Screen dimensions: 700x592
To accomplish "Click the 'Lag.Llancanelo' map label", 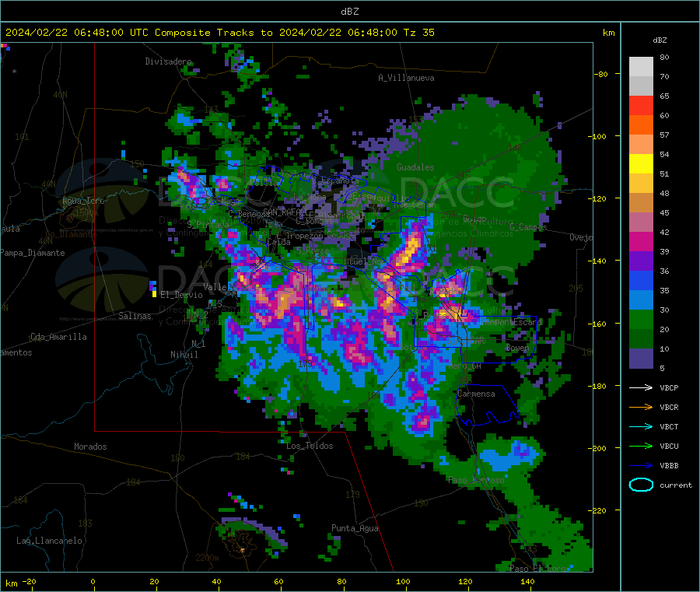I will [49, 541].
